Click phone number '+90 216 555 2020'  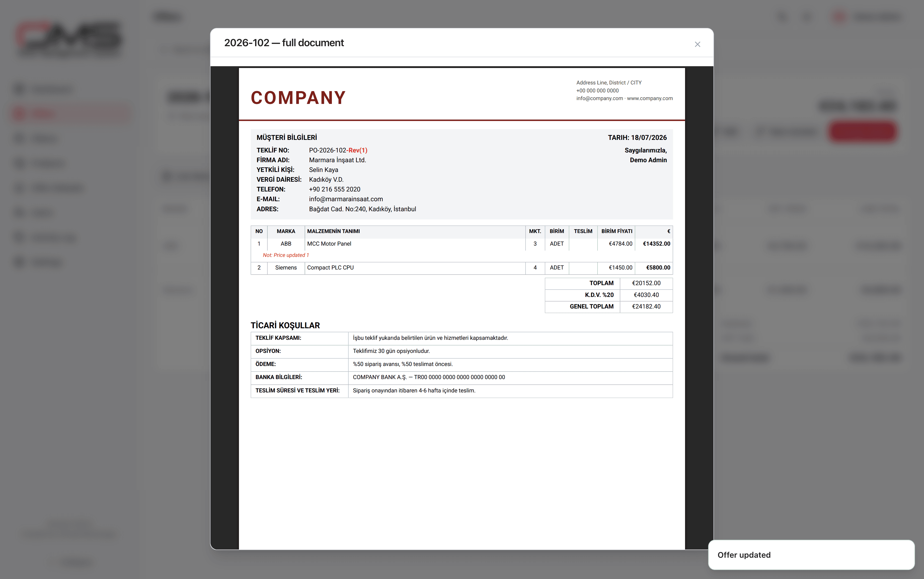(x=334, y=189)
